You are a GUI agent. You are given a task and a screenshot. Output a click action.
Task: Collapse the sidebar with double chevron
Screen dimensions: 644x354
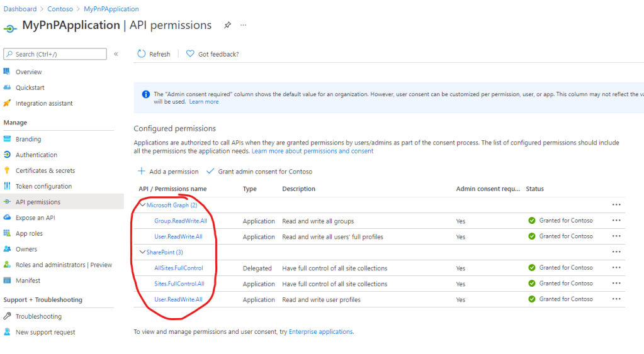116,54
